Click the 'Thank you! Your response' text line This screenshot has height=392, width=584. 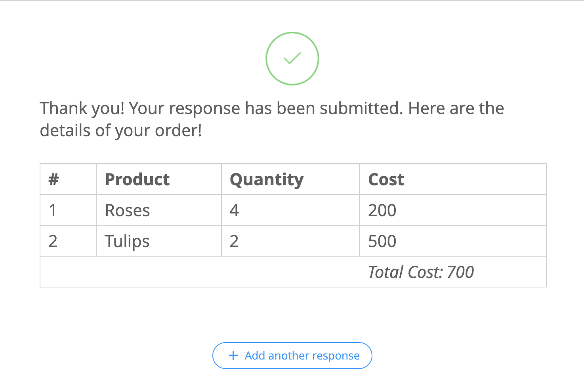point(272,108)
